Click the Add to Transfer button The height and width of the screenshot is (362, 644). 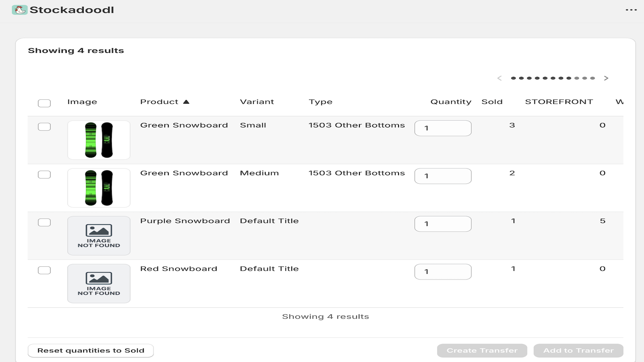(578, 350)
